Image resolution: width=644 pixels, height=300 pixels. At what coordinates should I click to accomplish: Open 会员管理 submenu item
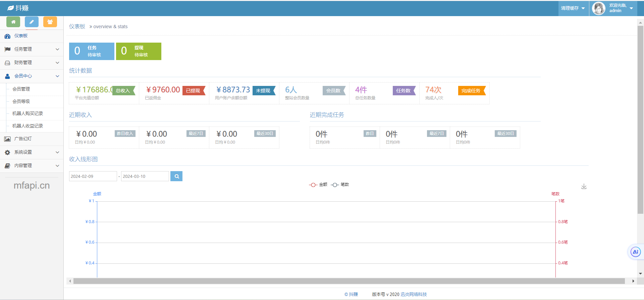coord(21,89)
